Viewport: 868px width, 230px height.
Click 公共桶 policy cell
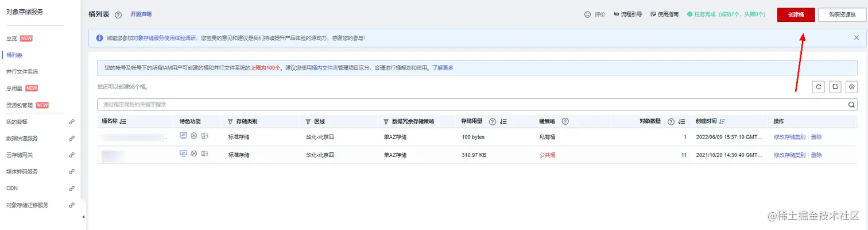pos(547,155)
